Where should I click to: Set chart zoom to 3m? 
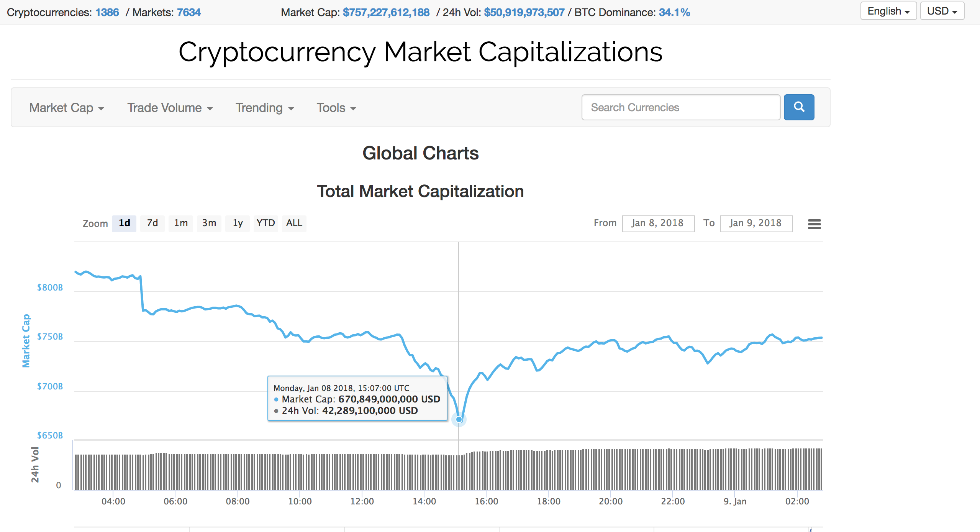[x=209, y=223]
